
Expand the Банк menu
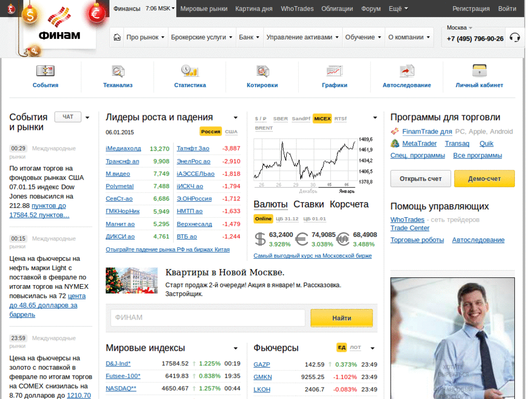coord(249,37)
